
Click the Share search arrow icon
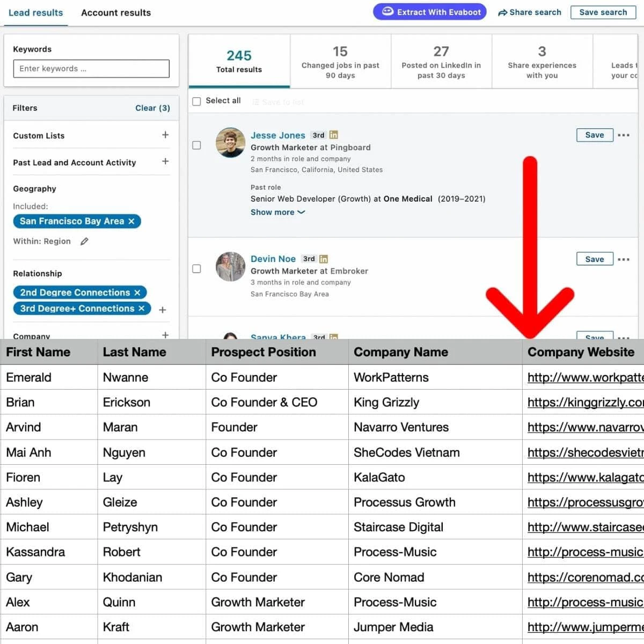tap(503, 12)
